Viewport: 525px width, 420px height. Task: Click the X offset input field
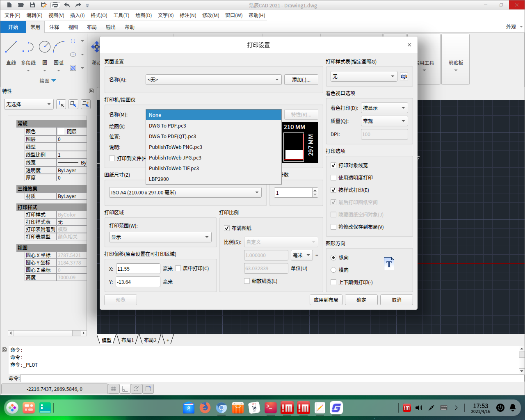(x=138, y=269)
